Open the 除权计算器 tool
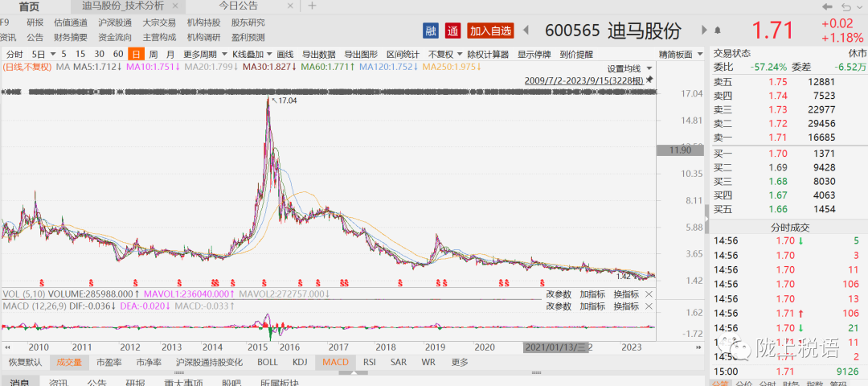868x386 pixels. (488, 54)
